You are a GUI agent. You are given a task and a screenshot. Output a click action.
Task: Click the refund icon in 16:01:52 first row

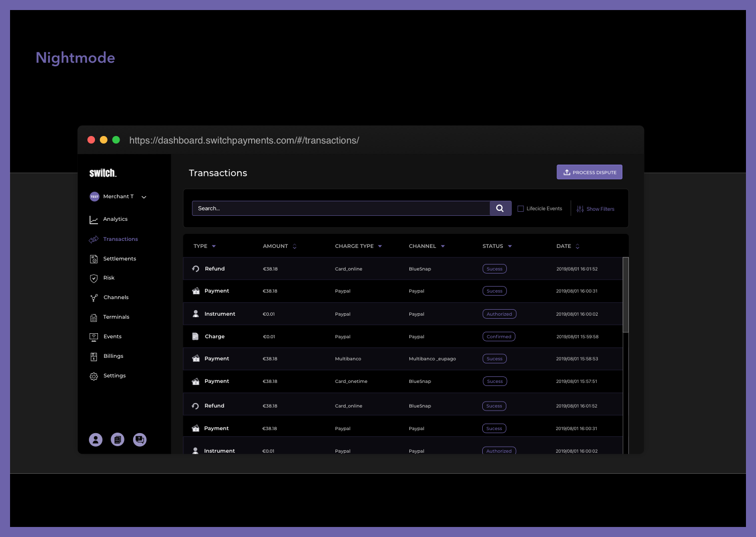[x=195, y=269]
